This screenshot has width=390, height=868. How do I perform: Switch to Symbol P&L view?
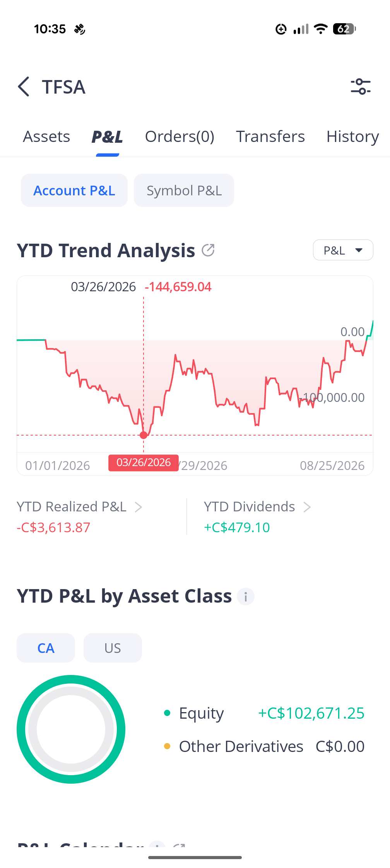click(184, 190)
